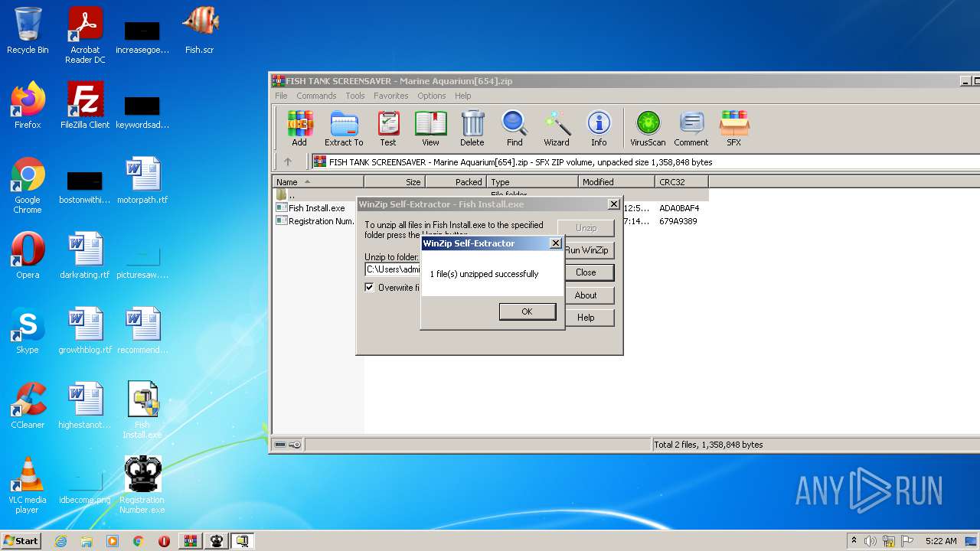Open Windows Explorer folder on taskbar
This screenshot has height=551, width=980.
[x=87, y=541]
